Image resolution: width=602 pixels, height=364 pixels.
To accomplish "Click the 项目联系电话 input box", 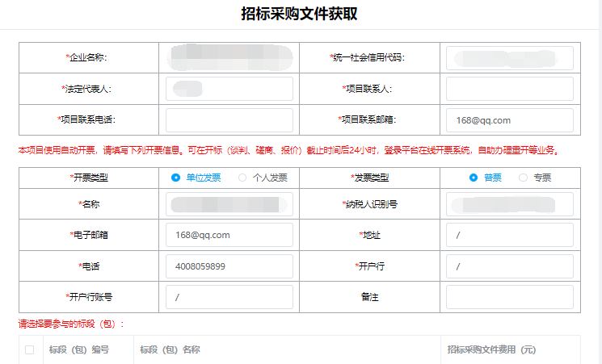I will point(229,119).
